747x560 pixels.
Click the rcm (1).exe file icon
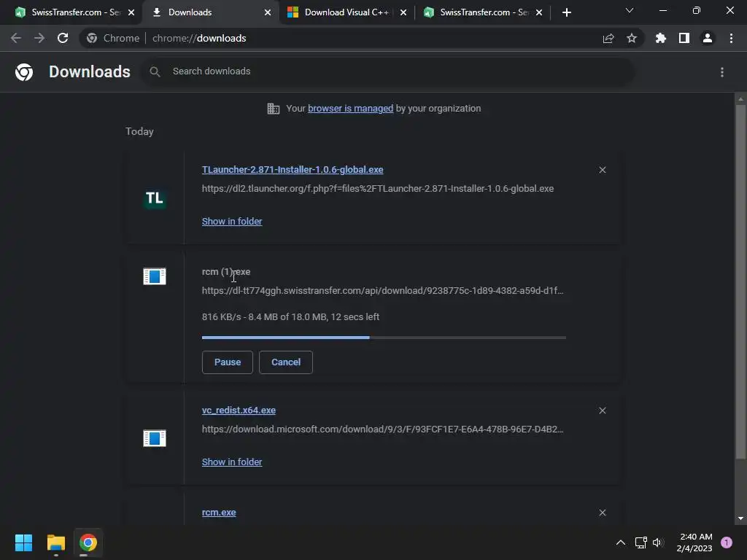[155, 276]
